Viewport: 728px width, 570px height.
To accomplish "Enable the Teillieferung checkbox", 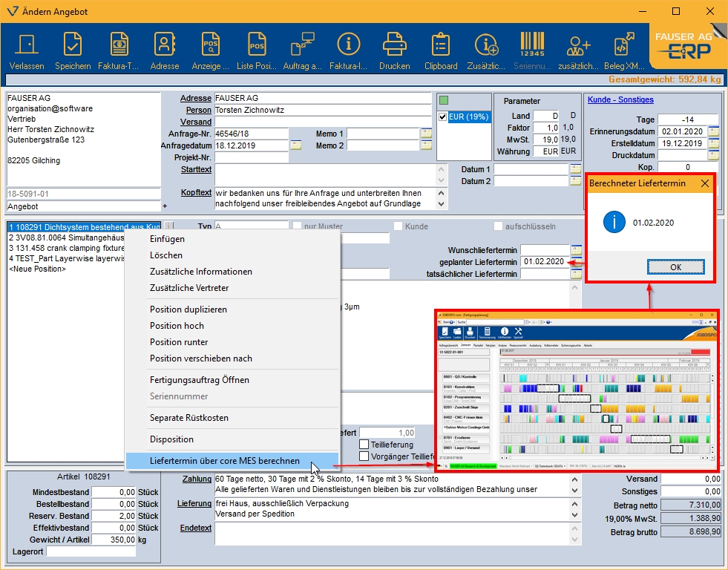I will tap(364, 445).
